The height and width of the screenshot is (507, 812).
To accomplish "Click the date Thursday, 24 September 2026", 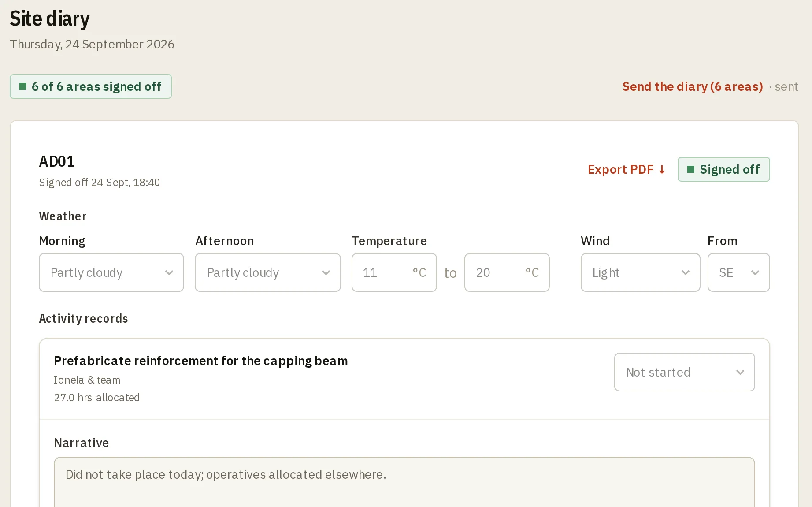I will [x=92, y=44].
